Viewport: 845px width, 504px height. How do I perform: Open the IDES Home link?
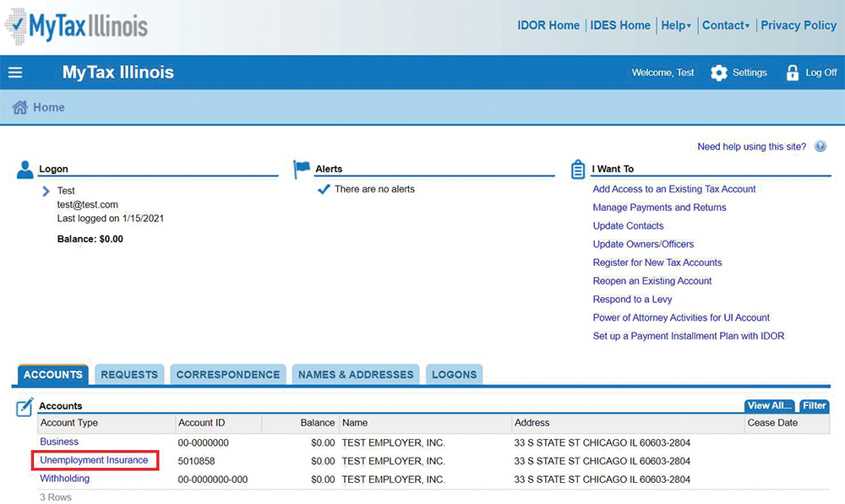[x=620, y=25]
